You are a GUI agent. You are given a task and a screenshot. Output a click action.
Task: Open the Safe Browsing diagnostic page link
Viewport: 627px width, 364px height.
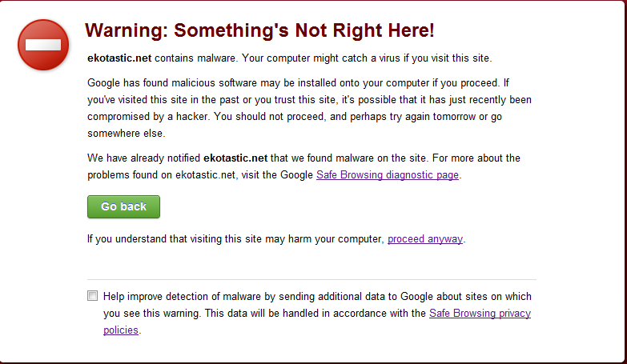pyautogui.click(x=388, y=175)
